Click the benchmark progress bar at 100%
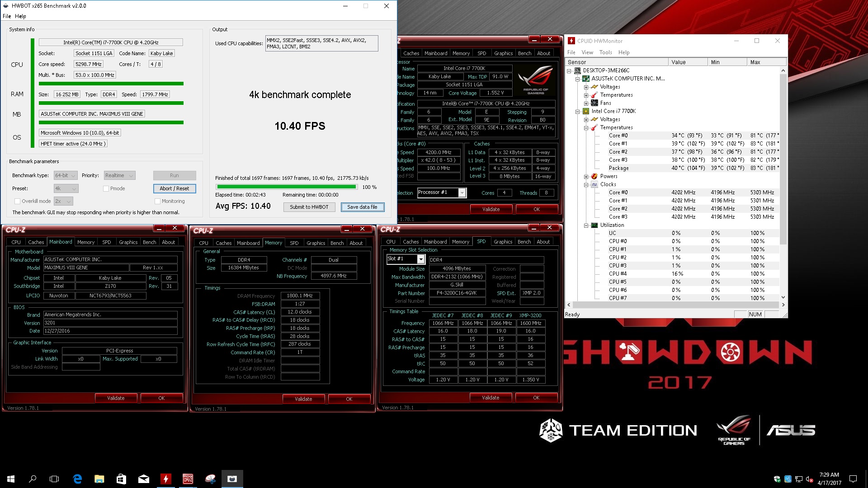Viewport: 868px width, 488px height. (x=287, y=187)
